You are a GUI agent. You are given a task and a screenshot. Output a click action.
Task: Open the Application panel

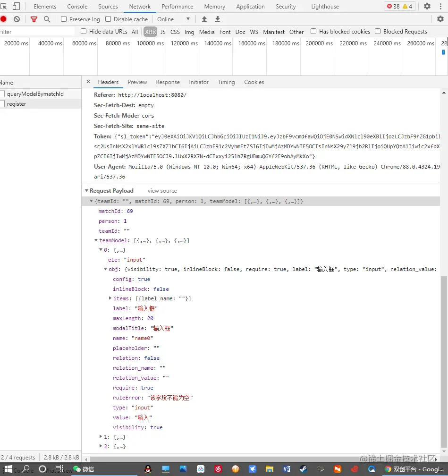click(x=250, y=7)
